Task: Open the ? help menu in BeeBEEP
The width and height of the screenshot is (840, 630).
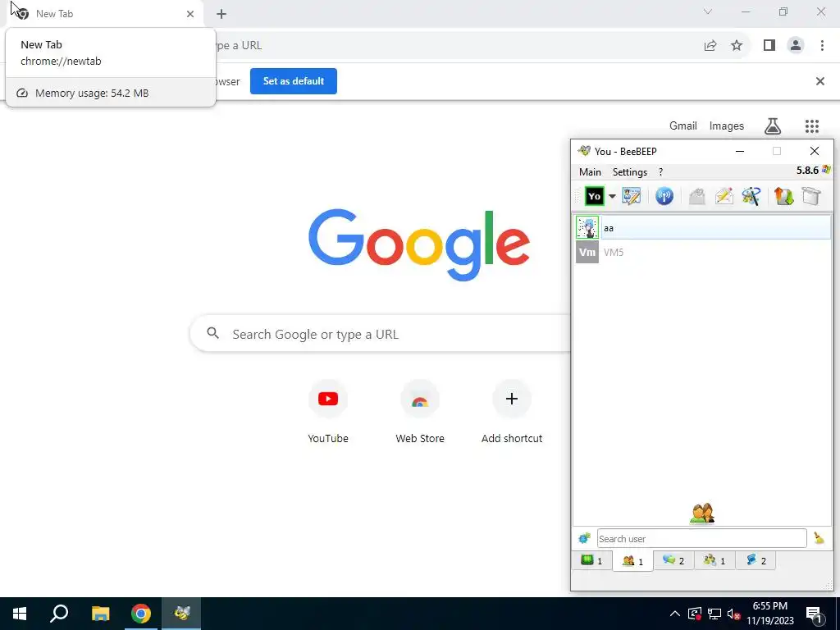Action: tap(660, 172)
